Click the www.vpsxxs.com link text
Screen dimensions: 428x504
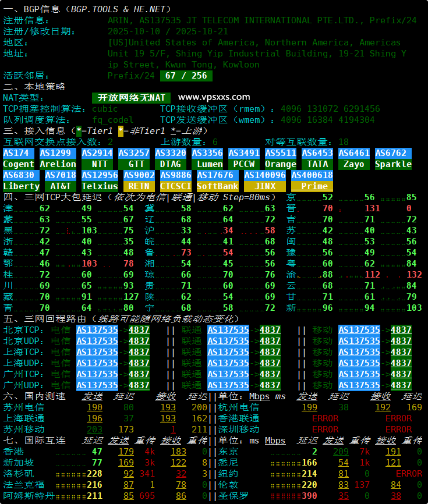214,97
